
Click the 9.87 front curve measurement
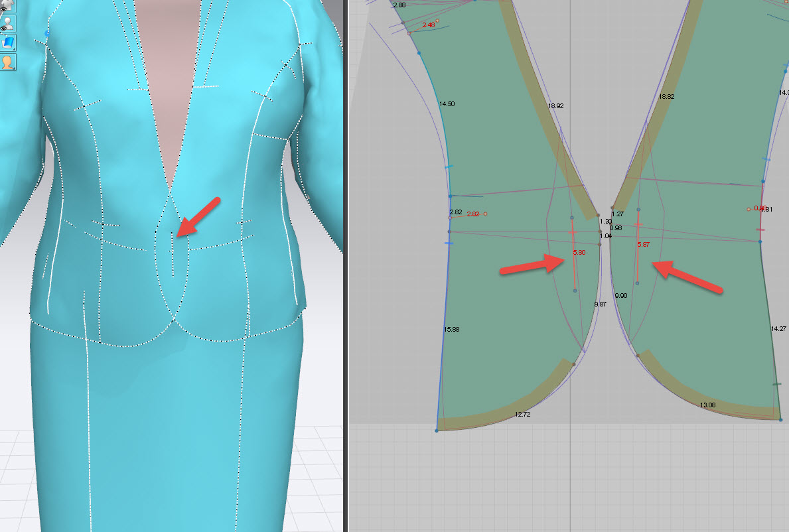point(601,304)
